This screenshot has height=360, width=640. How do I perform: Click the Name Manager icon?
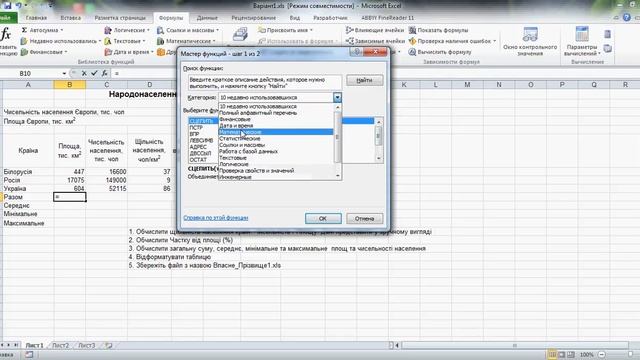(x=240, y=34)
